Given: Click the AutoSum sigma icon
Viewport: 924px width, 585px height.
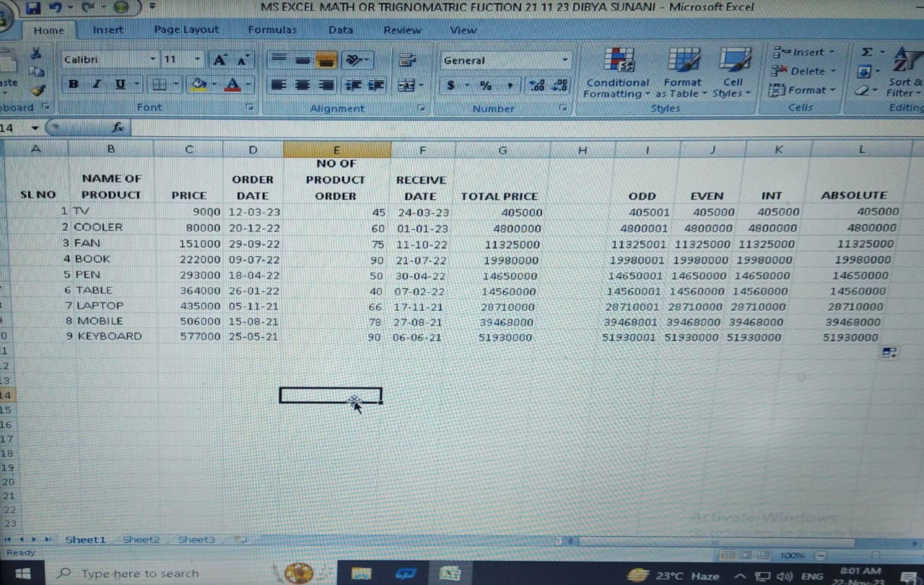Looking at the screenshot, I should [x=866, y=52].
